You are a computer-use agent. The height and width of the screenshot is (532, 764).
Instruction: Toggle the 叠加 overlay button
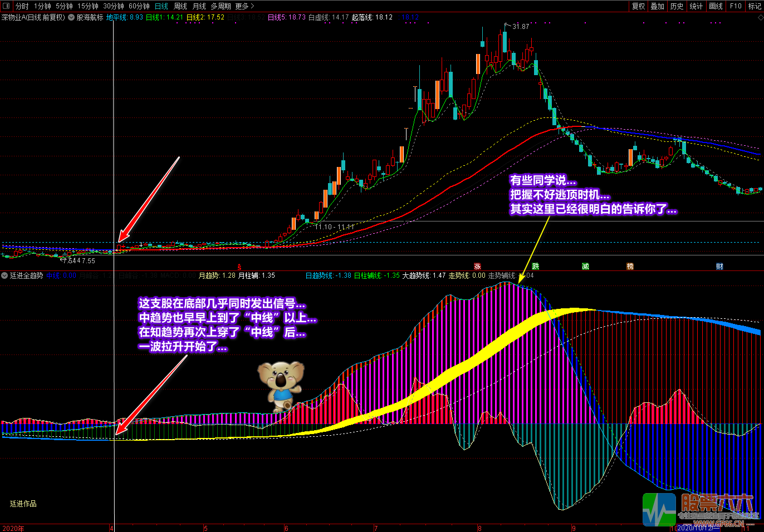pyautogui.click(x=658, y=6)
